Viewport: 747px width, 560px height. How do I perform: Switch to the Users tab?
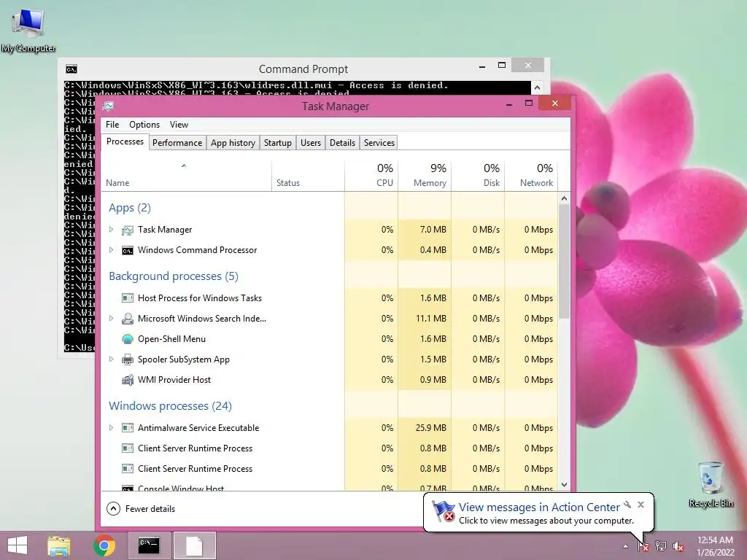[x=311, y=143]
